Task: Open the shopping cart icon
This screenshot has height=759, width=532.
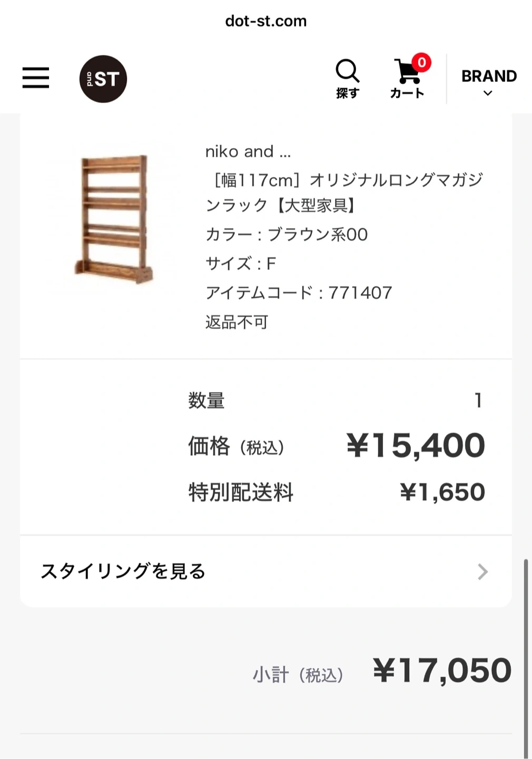Action: point(407,73)
